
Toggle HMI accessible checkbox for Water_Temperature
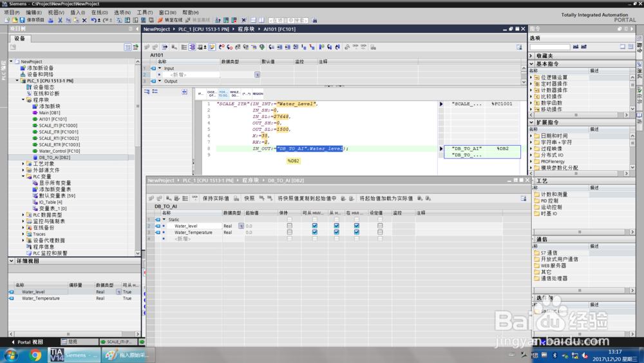(x=315, y=232)
